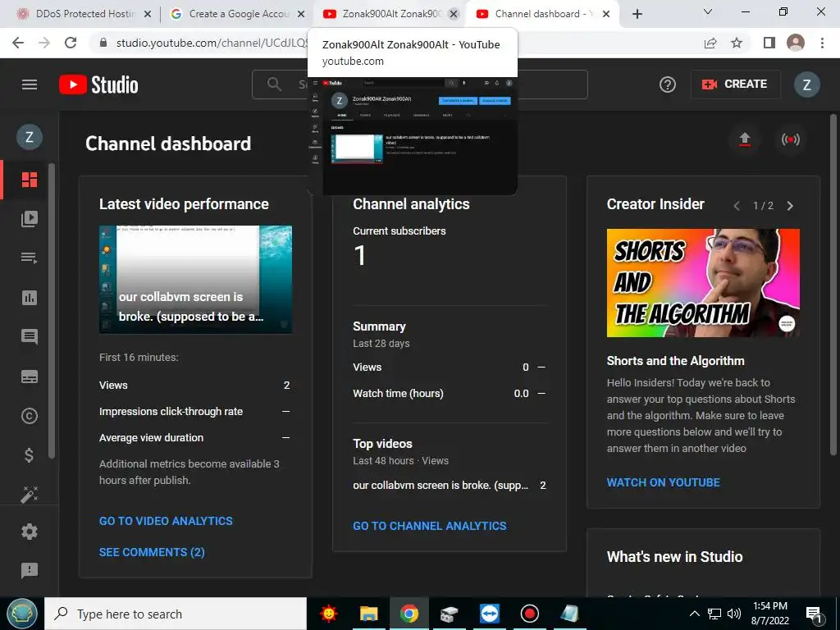Go to previous Creator Insider card
840x630 pixels.
pos(737,206)
